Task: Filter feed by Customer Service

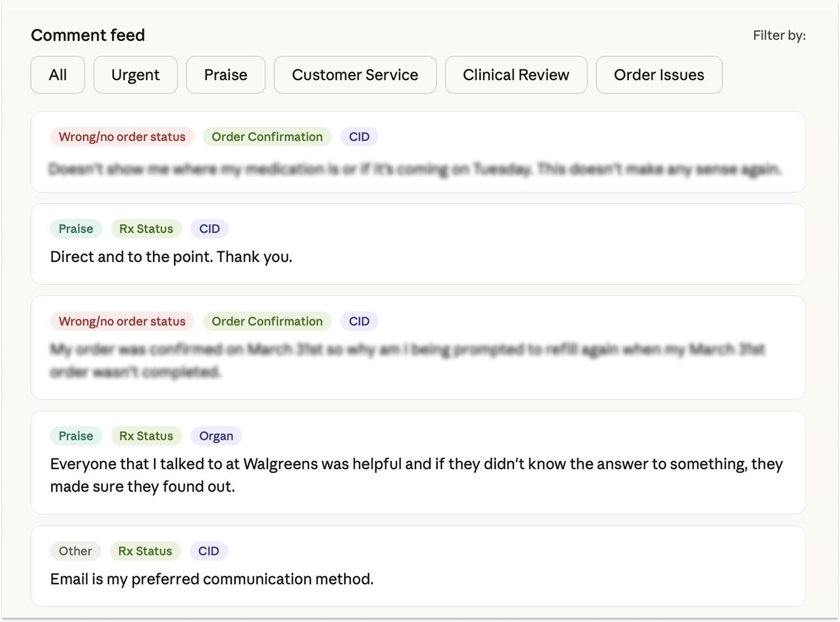Action: coord(355,75)
